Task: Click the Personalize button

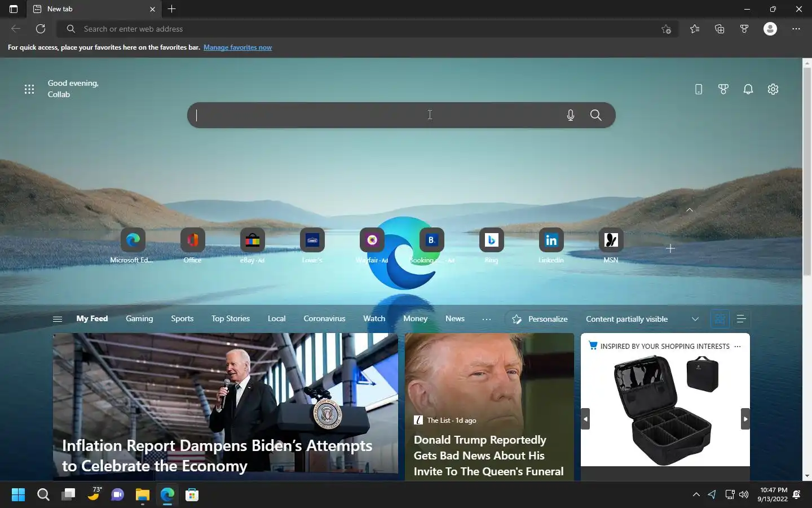Action: [540, 319]
